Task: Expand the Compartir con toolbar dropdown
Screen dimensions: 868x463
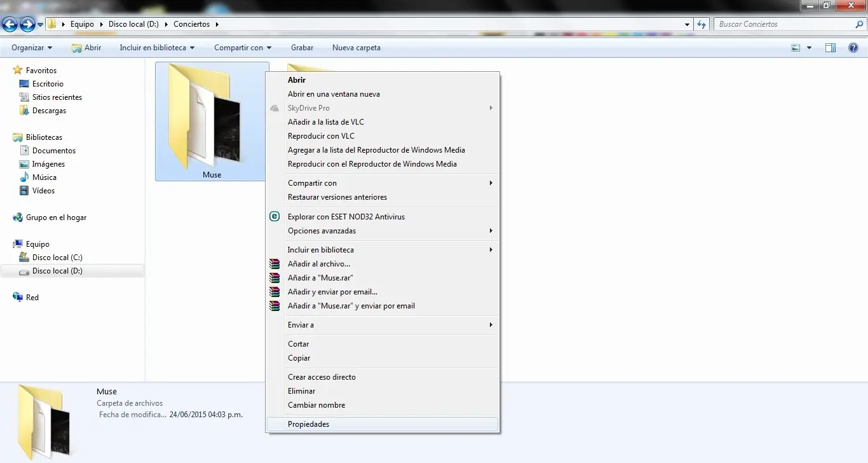Action: pyautogui.click(x=243, y=48)
